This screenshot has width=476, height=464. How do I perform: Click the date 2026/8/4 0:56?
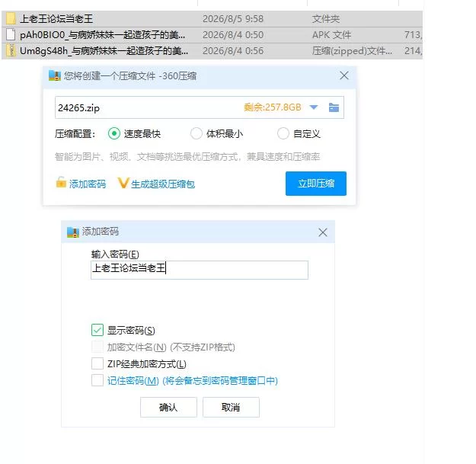[233, 51]
